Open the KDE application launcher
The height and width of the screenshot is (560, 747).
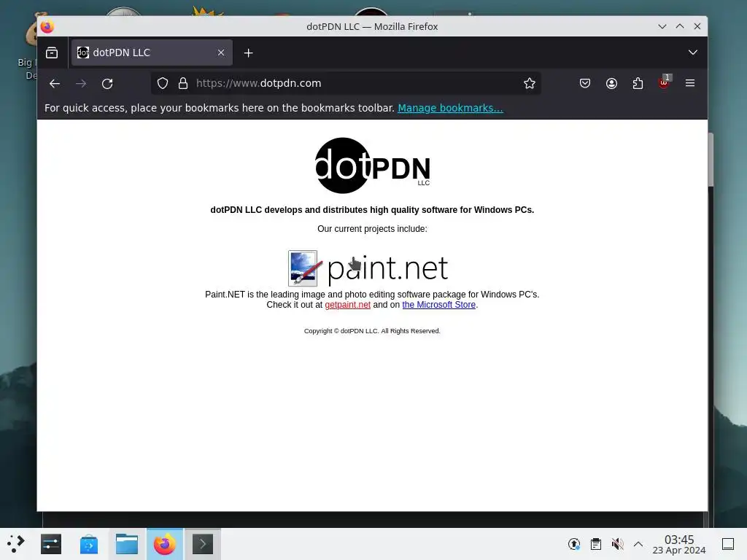pos(16,544)
